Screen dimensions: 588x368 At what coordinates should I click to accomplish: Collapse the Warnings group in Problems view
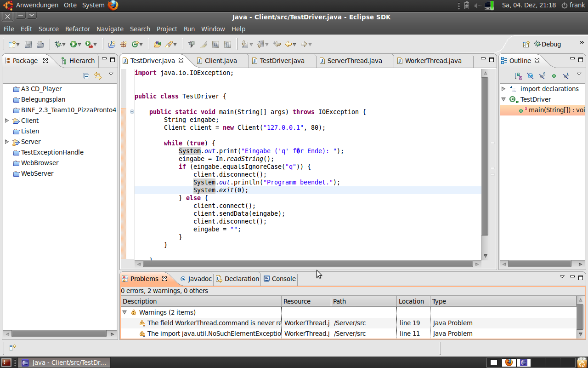coord(124,312)
